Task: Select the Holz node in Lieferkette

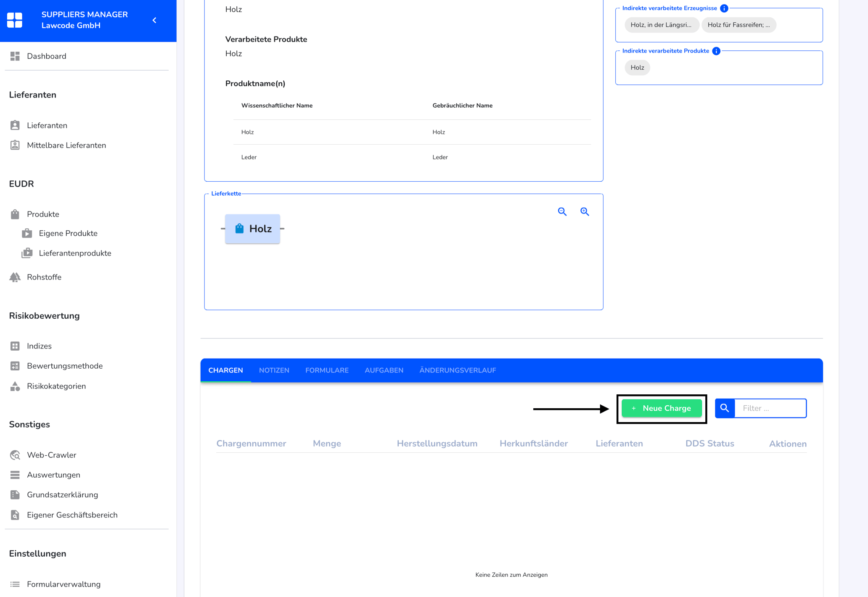Action: (252, 229)
